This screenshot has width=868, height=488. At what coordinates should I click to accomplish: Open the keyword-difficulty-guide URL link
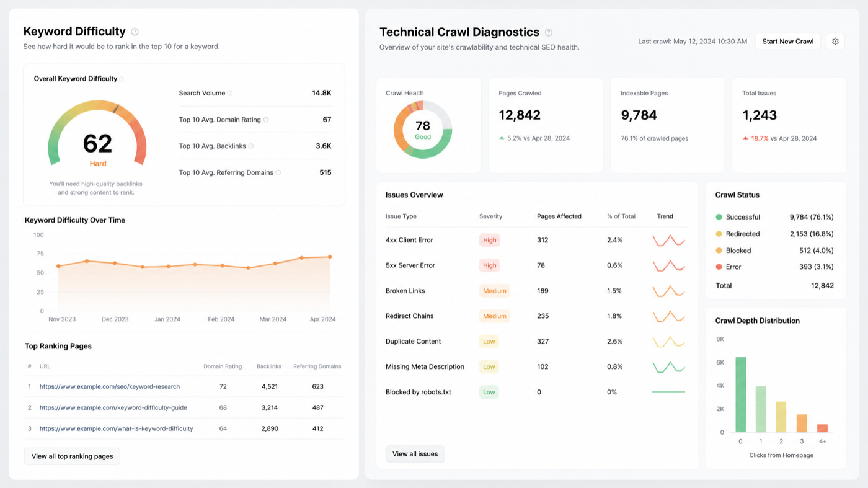click(x=113, y=407)
